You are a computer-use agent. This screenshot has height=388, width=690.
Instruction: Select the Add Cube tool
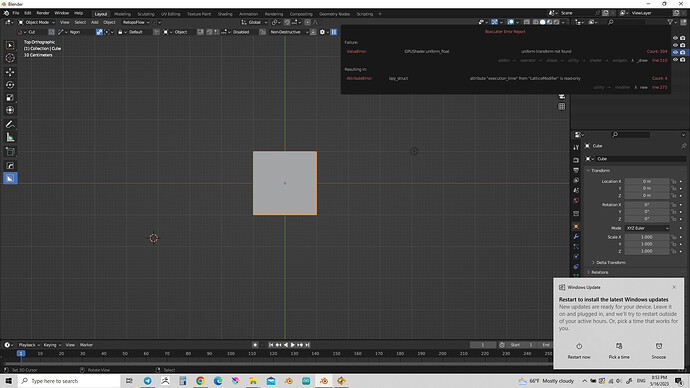[x=10, y=152]
